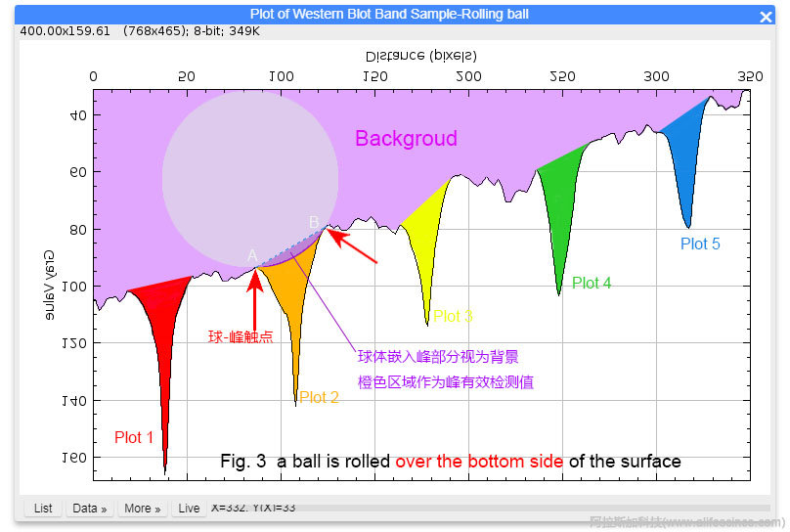Screen dimensions: 790x532
Task: Click the yellow Plot 3 peak region
Action: (x=425, y=235)
